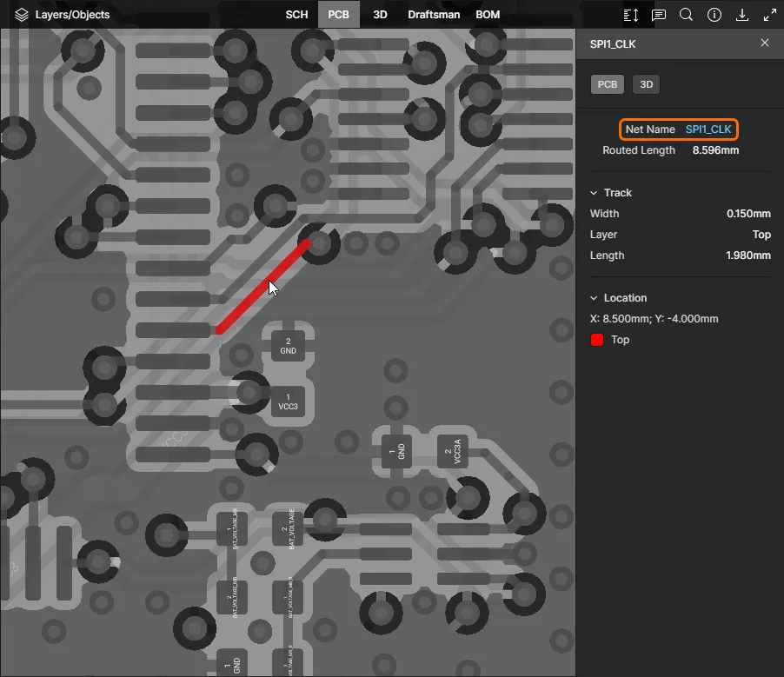The height and width of the screenshot is (677, 784).
Task: Open the SPI1_CLK net name link
Action: (708, 129)
